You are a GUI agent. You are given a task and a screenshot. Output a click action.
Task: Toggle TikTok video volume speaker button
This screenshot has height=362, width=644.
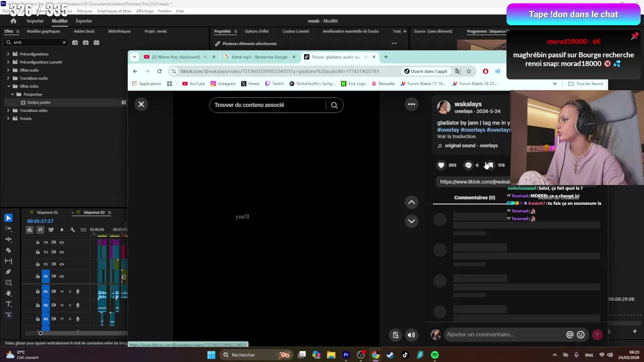pyautogui.click(x=411, y=335)
